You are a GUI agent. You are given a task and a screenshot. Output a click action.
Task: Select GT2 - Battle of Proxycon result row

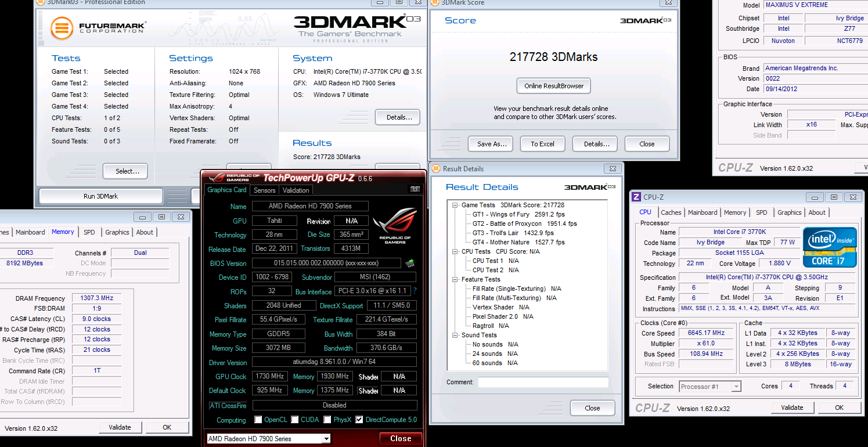click(x=524, y=223)
